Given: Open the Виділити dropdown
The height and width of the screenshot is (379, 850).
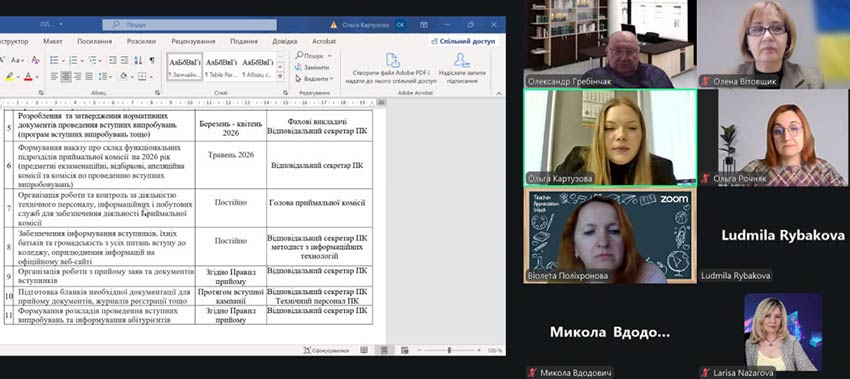Looking at the screenshot, I should click(x=314, y=79).
